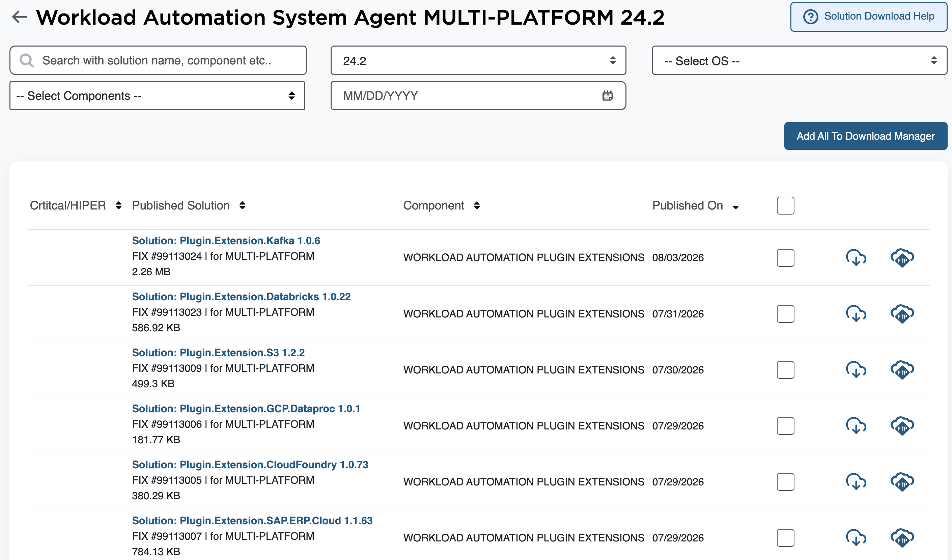Screen dimensions: 952x560
Task: Open Solution: Plugin.Extension.CloudFoundry 1.0.73 link
Action: pos(250,465)
